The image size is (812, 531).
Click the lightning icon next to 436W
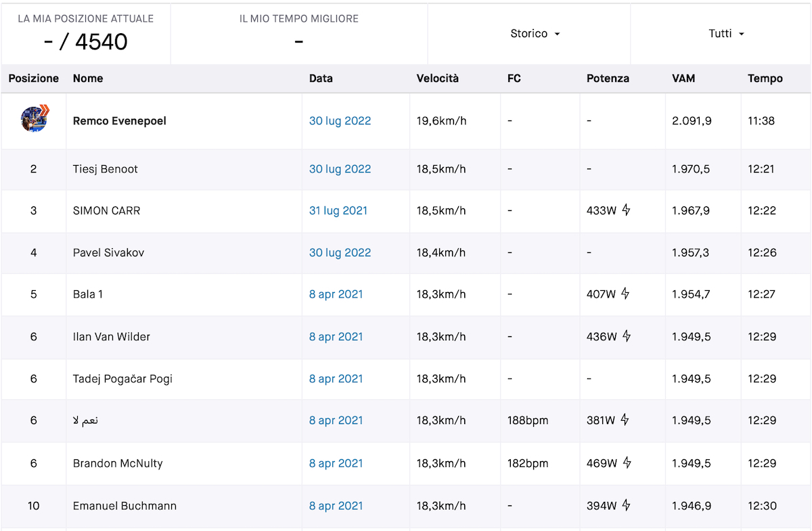tap(627, 336)
